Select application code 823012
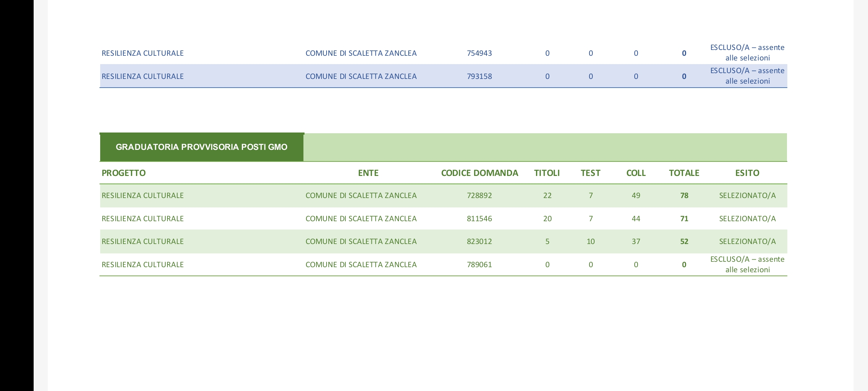The height and width of the screenshot is (391, 868). 480,241
